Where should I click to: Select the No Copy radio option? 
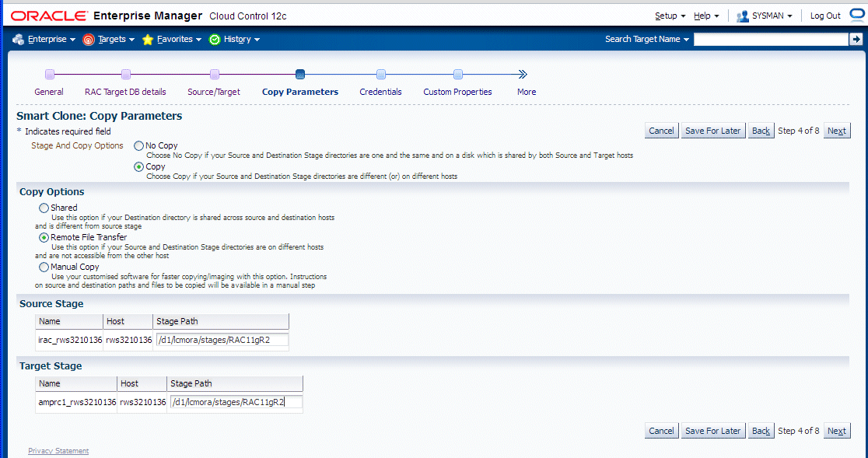click(x=139, y=146)
